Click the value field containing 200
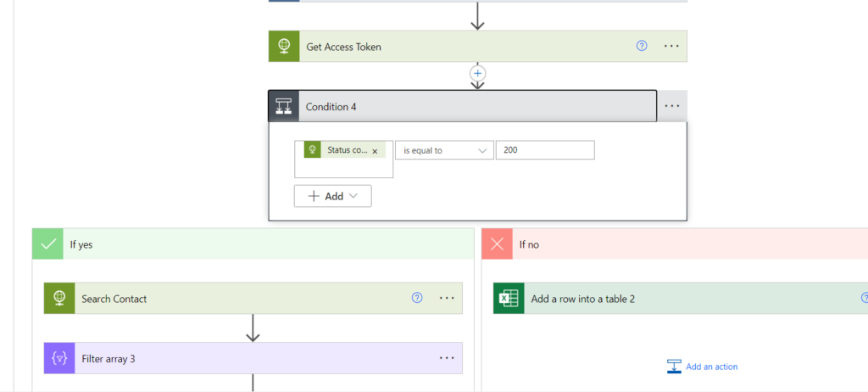Image resolution: width=868 pixels, height=392 pixels. tap(544, 150)
